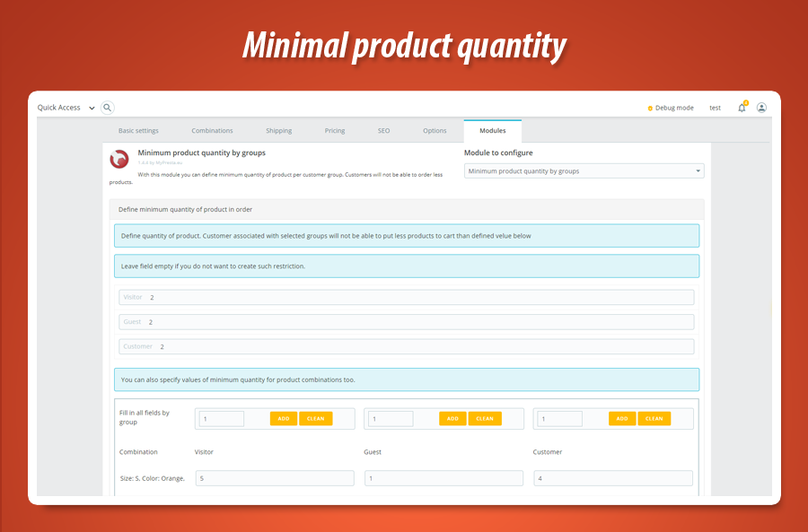Open the Combinations tab

click(212, 131)
